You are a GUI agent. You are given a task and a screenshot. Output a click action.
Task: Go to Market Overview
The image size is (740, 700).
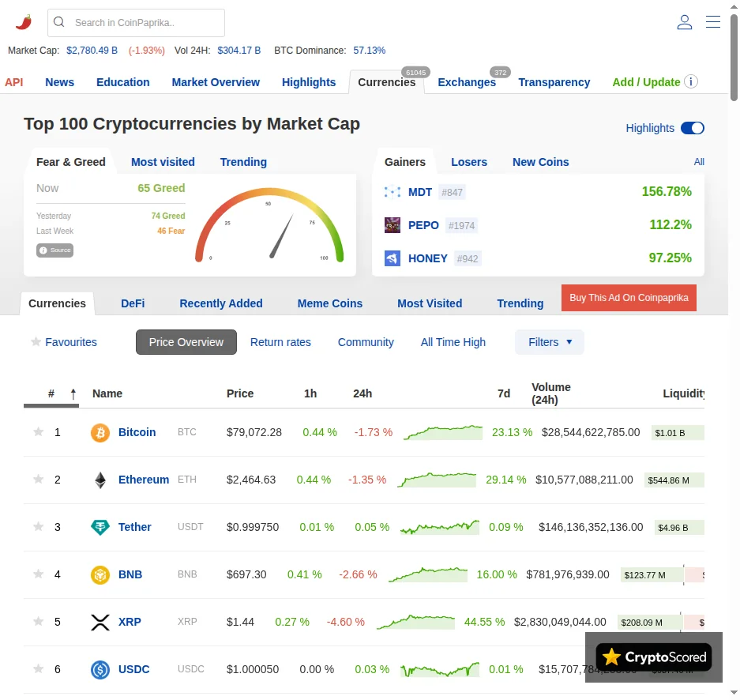pos(216,82)
